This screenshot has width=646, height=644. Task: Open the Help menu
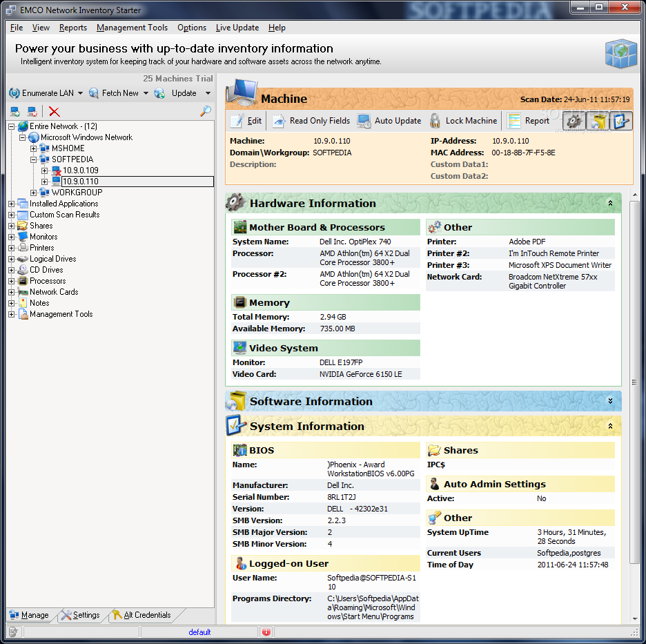(277, 28)
